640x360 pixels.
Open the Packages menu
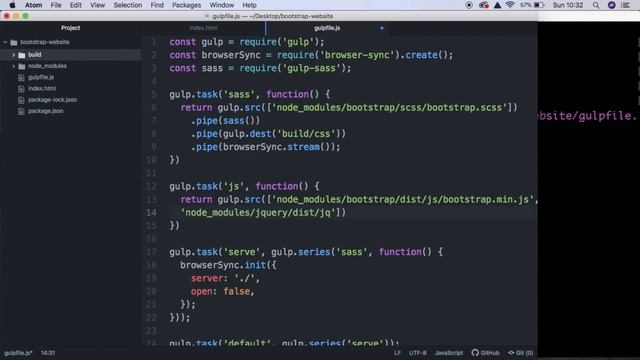[186, 5]
